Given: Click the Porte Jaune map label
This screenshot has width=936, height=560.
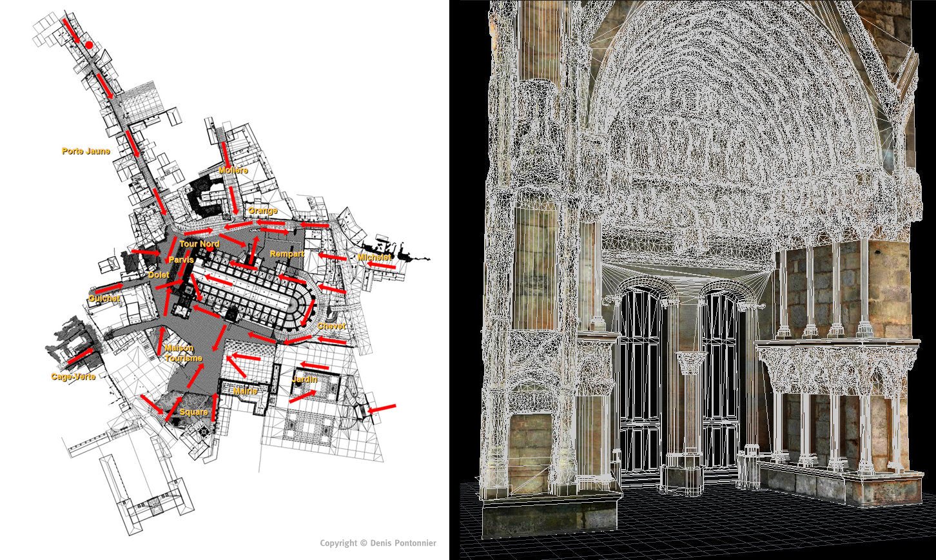Looking at the screenshot, I should [86, 151].
